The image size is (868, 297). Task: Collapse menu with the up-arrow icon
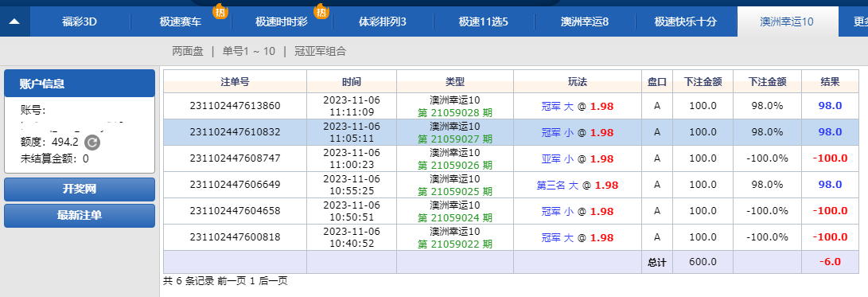[x=14, y=21]
